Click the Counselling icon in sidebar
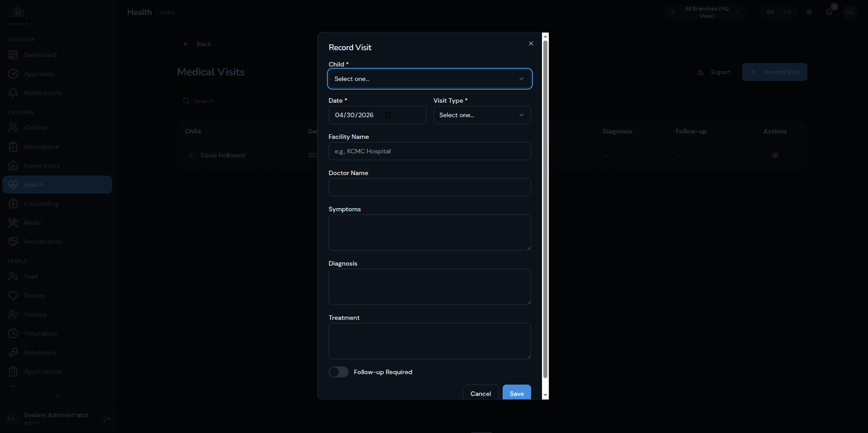Image resolution: width=868 pixels, height=433 pixels. coord(13,204)
